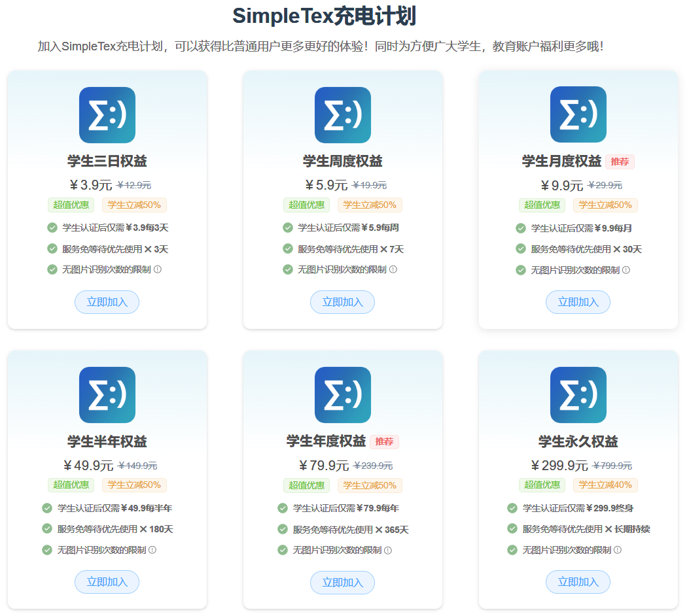Click the SimpleTex logo on 学生半年权益 card
The image size is (689, 616).
(107, 395)
